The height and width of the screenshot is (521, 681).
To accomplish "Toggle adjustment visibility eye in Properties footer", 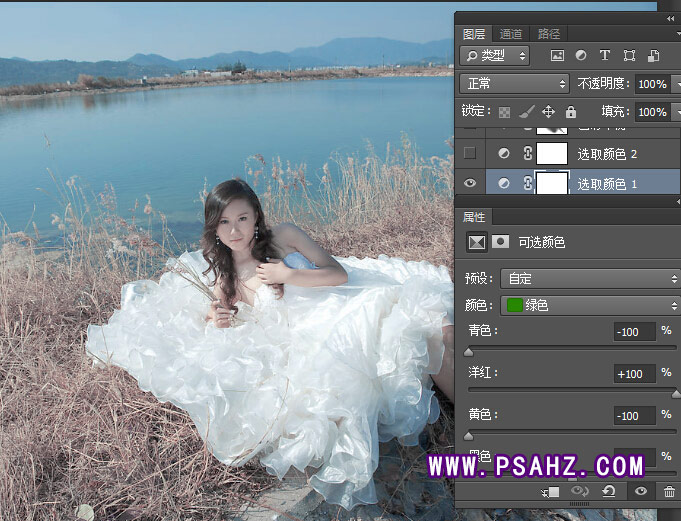I will [x=640, y=492].
